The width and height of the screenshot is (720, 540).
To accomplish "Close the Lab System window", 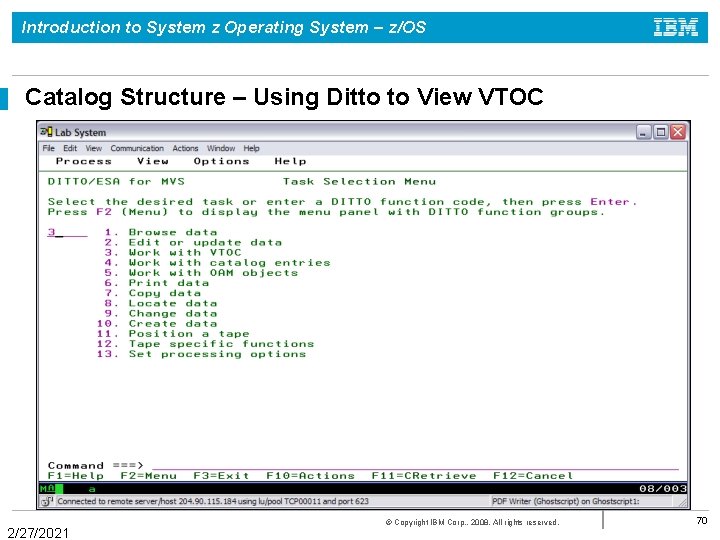I will pyautogui.click(x=678, y=132).
